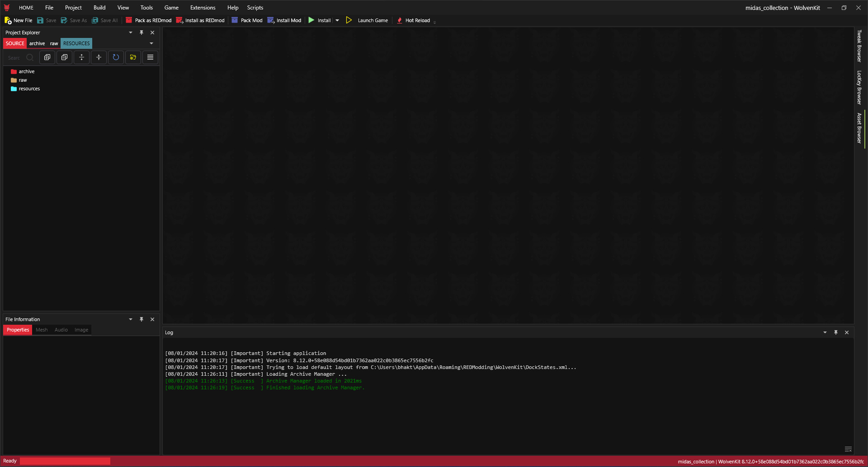
Task: Select the archive folder in tree
Action: 27,71
